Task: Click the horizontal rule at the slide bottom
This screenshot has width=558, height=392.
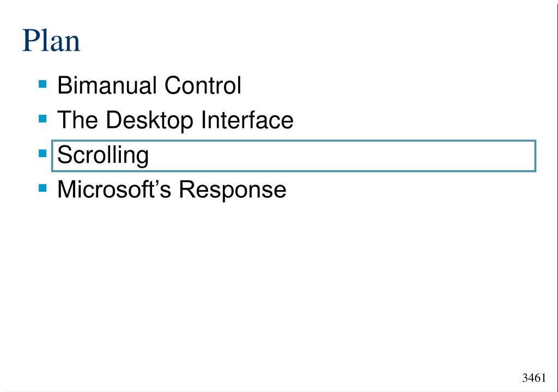Action: coord(272,390)
